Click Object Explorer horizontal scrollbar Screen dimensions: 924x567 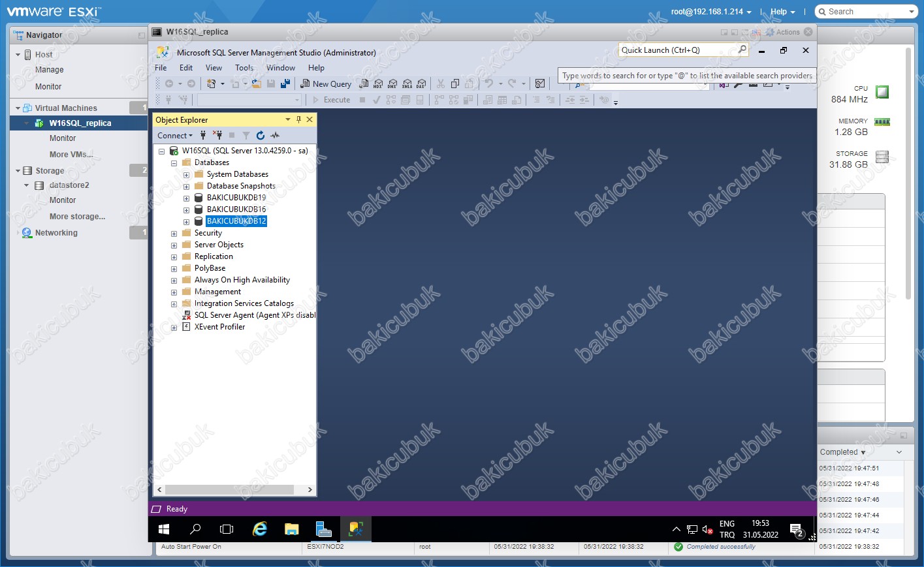tap(235, 489)
